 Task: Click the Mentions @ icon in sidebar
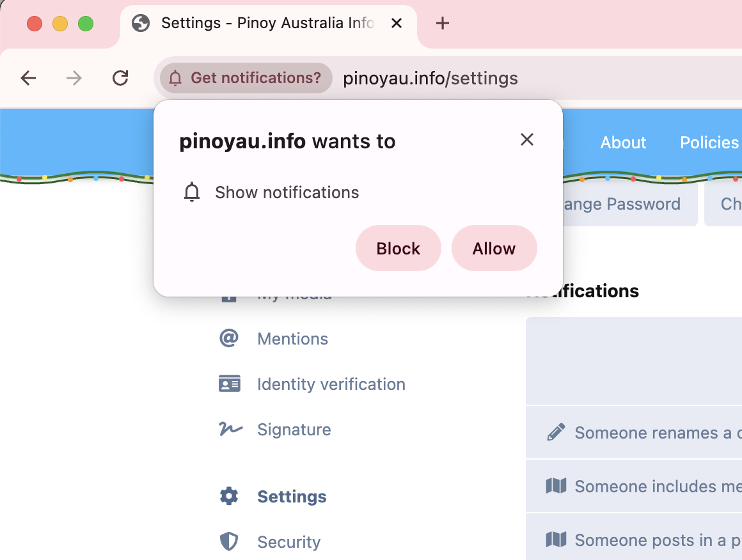click(229, 338)
